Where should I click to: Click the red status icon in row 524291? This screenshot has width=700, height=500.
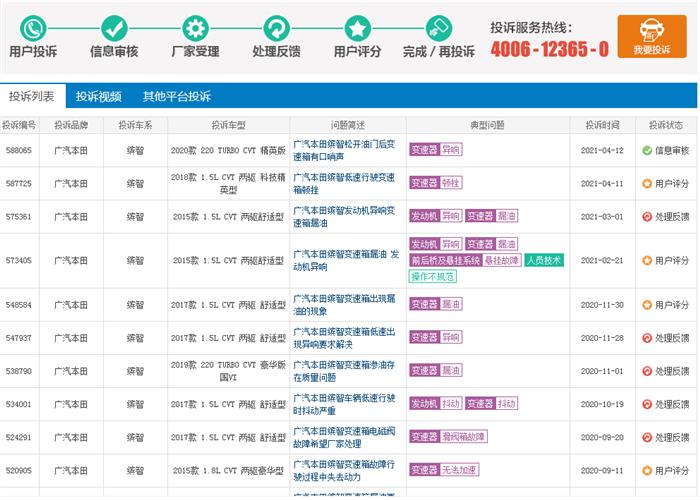(x=646, y=437)
